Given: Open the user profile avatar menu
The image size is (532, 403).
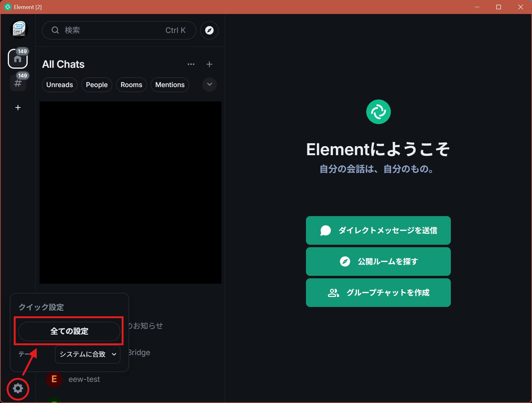Looking at the screenshot, I should 19,30.
